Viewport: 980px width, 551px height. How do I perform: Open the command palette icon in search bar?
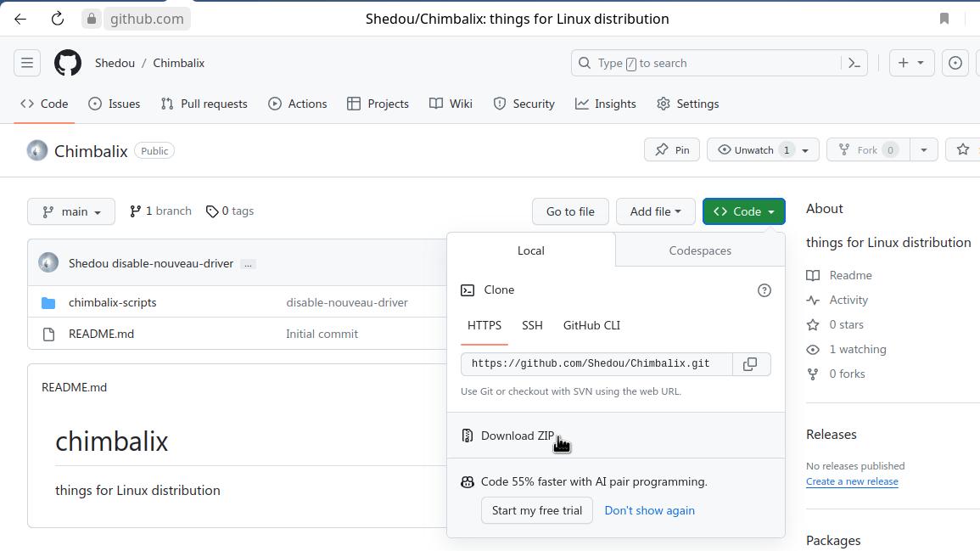click(854, 63)
